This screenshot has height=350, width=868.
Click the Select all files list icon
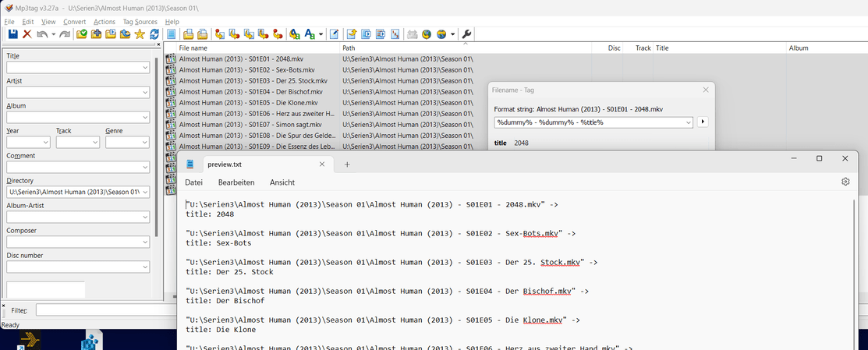(x=172, y=34)
